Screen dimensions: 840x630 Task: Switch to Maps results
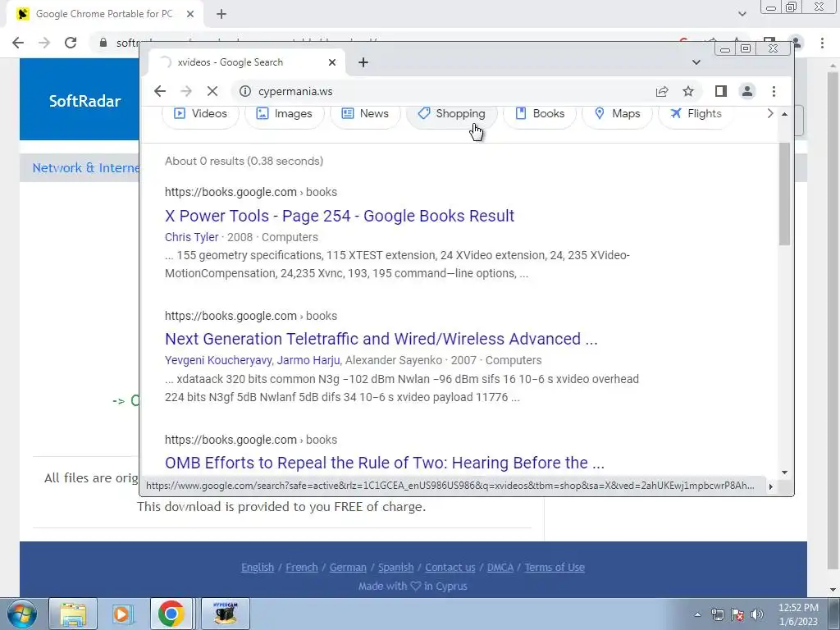(x=617, y=113)
